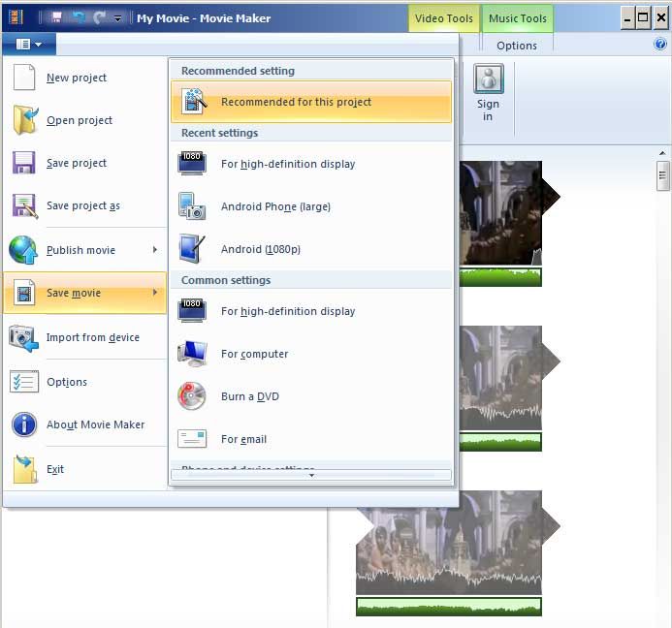Select Android (1080p) save setting
The width and height of the screenshot is (672, 628).
311,249
